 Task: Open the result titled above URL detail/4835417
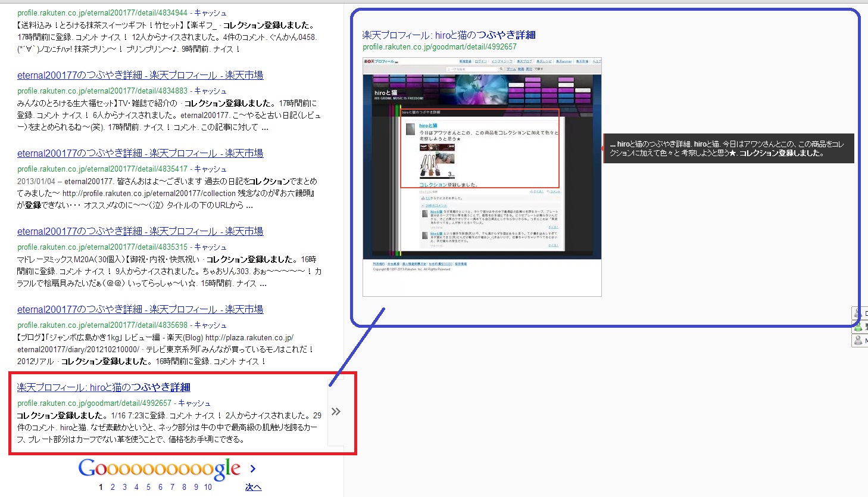(x=140, y=153)
